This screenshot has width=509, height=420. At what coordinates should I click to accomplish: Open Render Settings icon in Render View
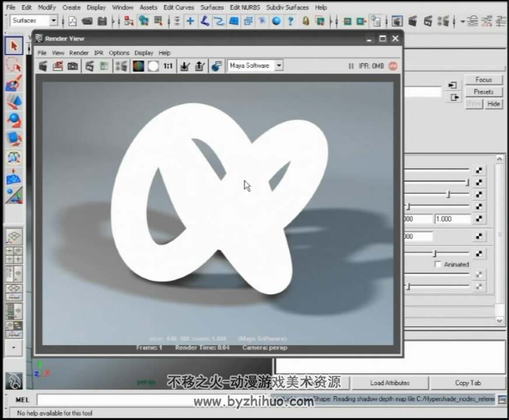point(121,66)
